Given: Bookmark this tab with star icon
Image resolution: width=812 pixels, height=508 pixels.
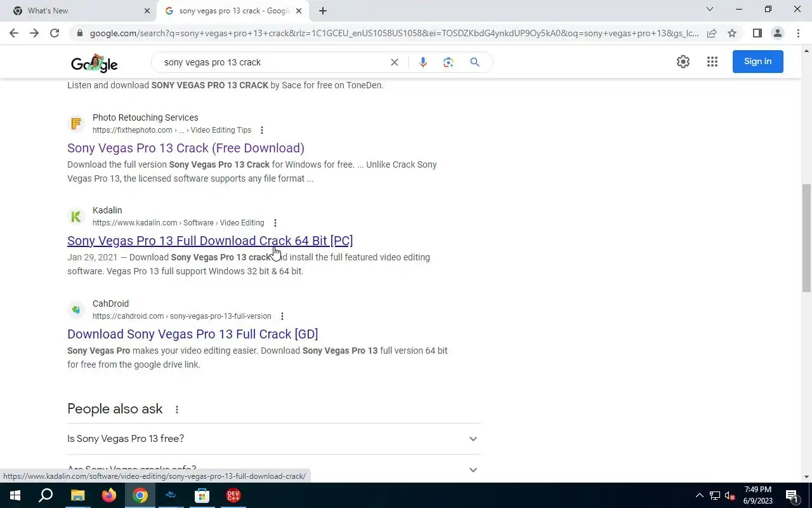Looking at the screenshot, I should coord(732,33).
